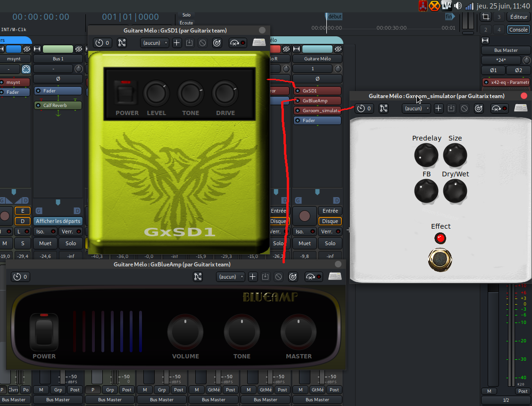
Task: Open pin connections in Gxroom_simulator toolbar
Action: (383, 108)
